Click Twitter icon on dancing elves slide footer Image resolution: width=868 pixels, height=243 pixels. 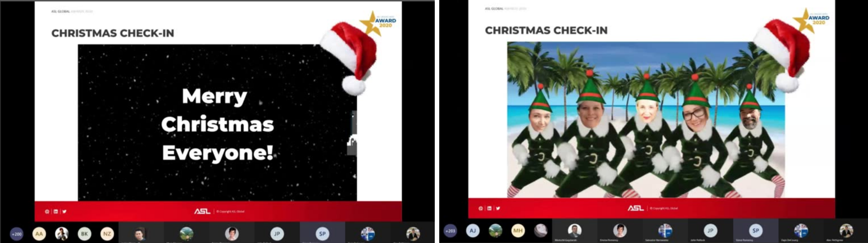point(498,209)
